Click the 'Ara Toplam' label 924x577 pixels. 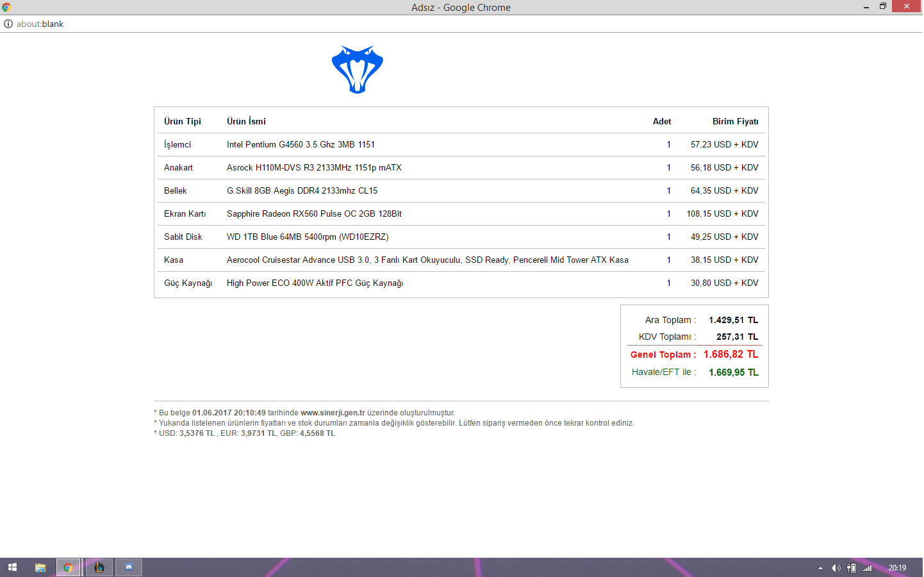tap(670, 320)
